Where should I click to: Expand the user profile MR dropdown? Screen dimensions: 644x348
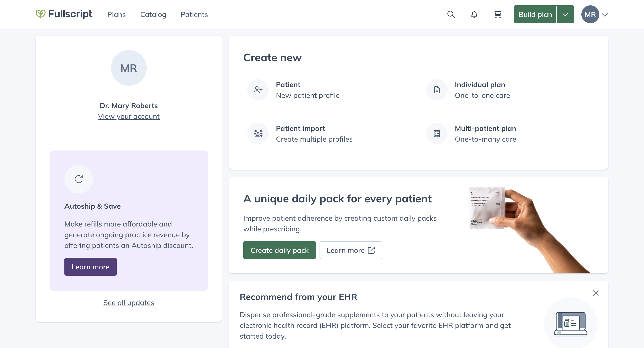click(x=595, y=14)
